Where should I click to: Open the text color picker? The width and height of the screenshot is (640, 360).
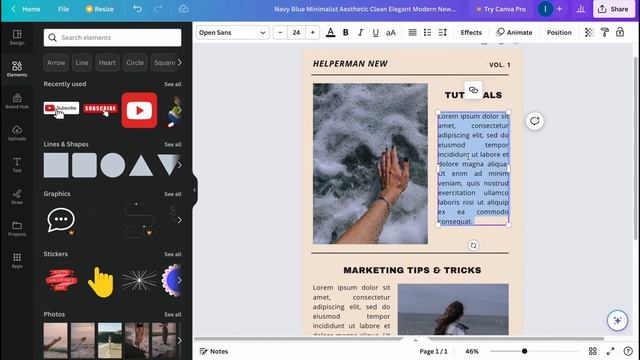click(x=331, y=32)
